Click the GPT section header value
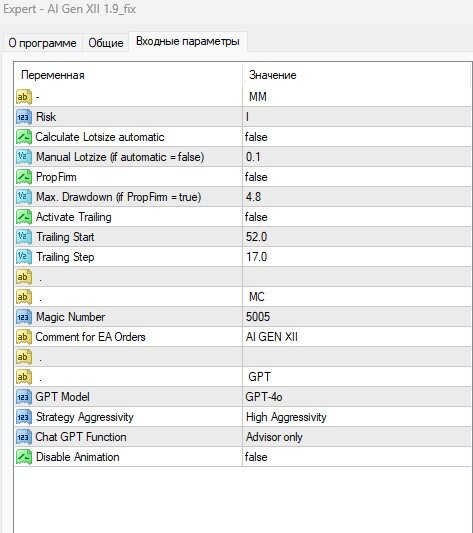Screen dimensions: 473x533 pos(259,377)
